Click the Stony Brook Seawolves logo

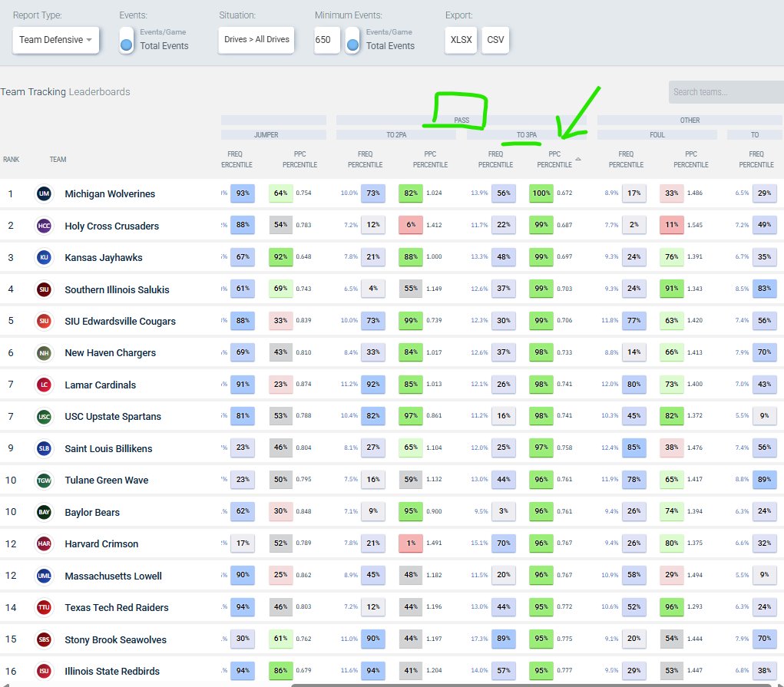[x=44, y=639]
